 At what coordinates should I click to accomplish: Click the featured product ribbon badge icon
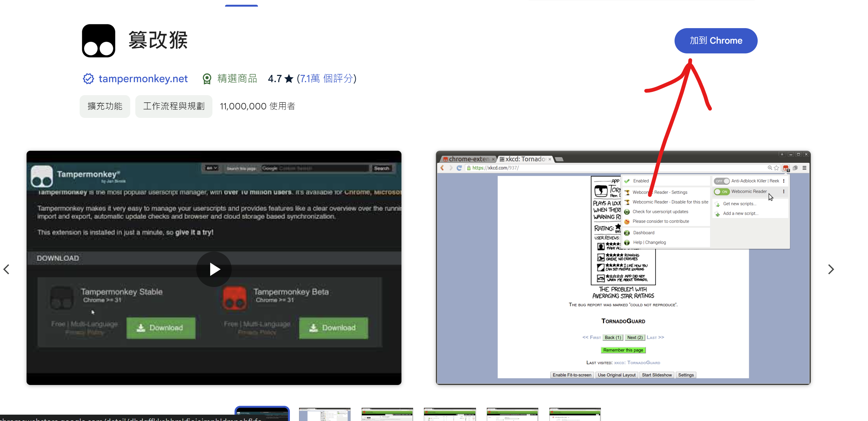(207, 79)
